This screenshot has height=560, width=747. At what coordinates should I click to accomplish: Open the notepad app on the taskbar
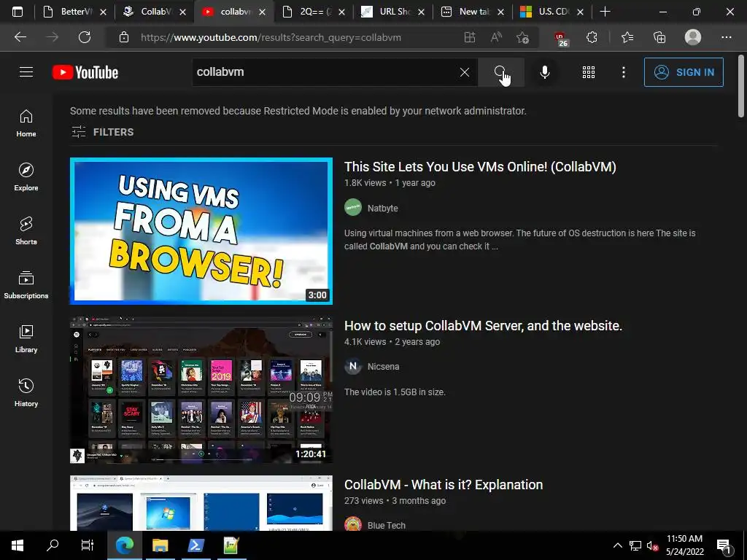coord(231,545)
